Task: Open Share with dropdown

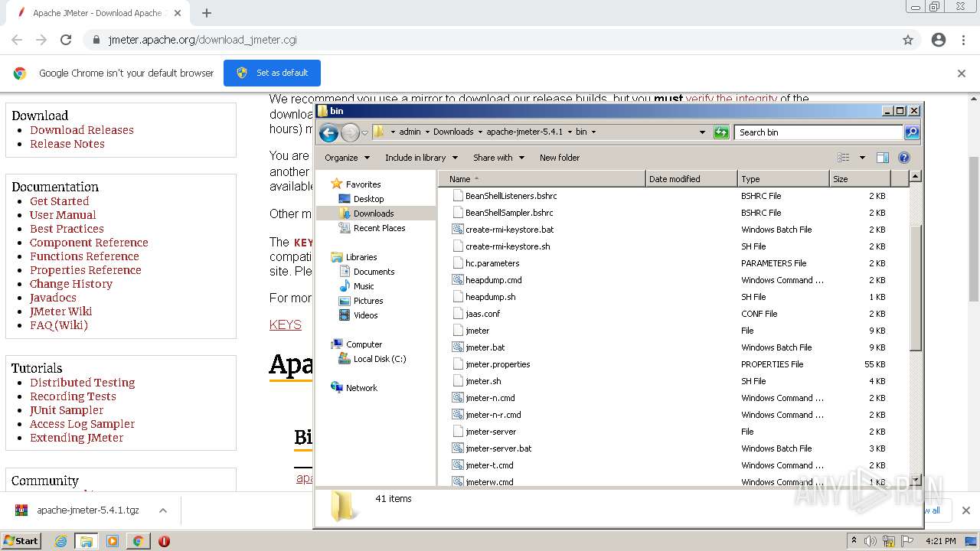Action: pyautogui.click(x=498, y=158)
